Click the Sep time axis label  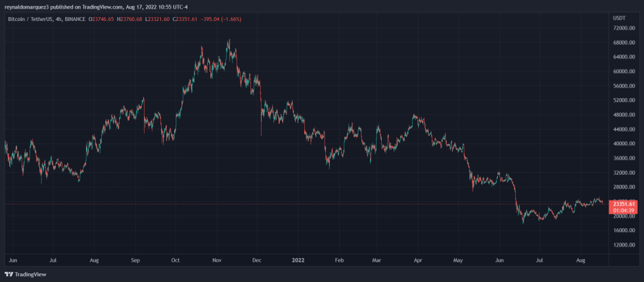click(x=136, y=260)
